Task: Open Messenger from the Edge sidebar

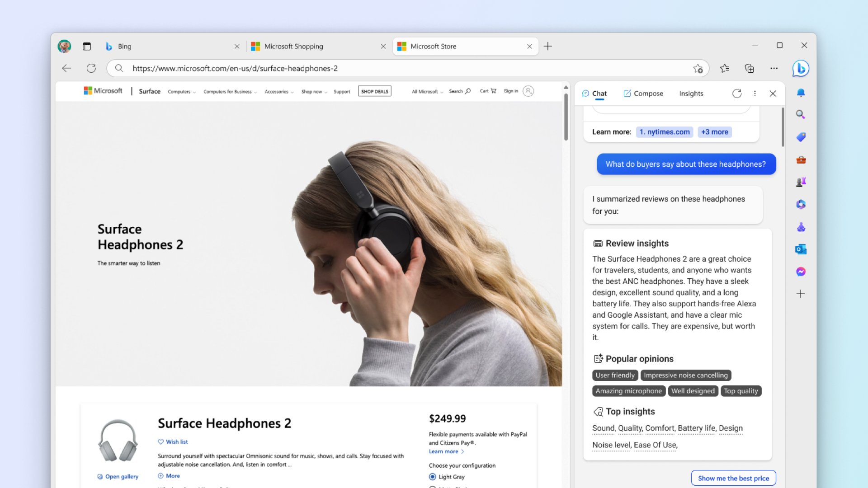Action: [x=801, y=272]
